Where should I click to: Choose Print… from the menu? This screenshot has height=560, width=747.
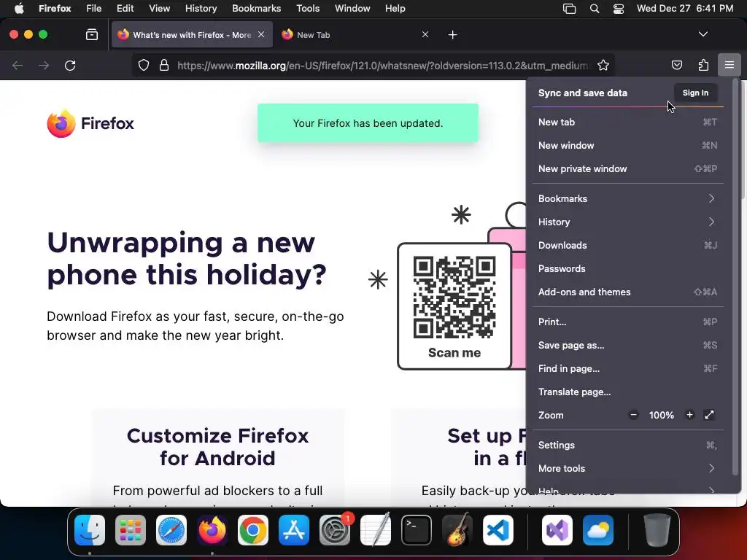(x=628, y=322)
